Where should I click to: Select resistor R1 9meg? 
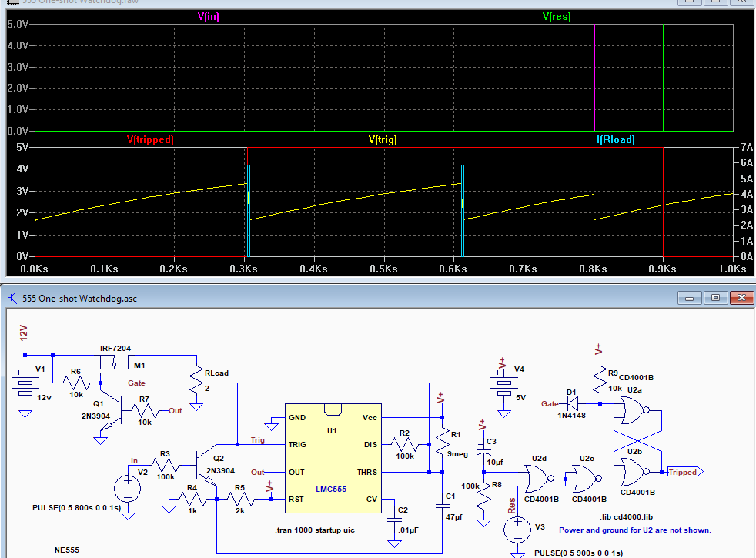442,443
